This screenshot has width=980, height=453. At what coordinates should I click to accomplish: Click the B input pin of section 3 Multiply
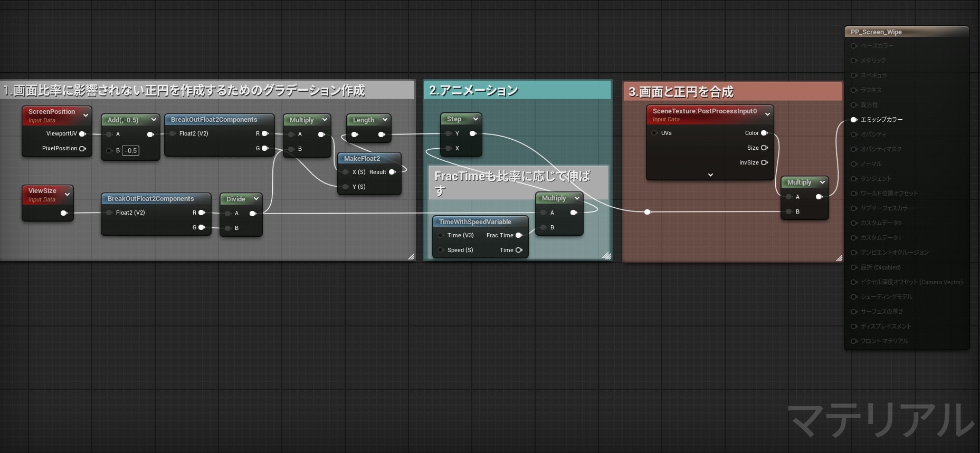tap(789, 211)
